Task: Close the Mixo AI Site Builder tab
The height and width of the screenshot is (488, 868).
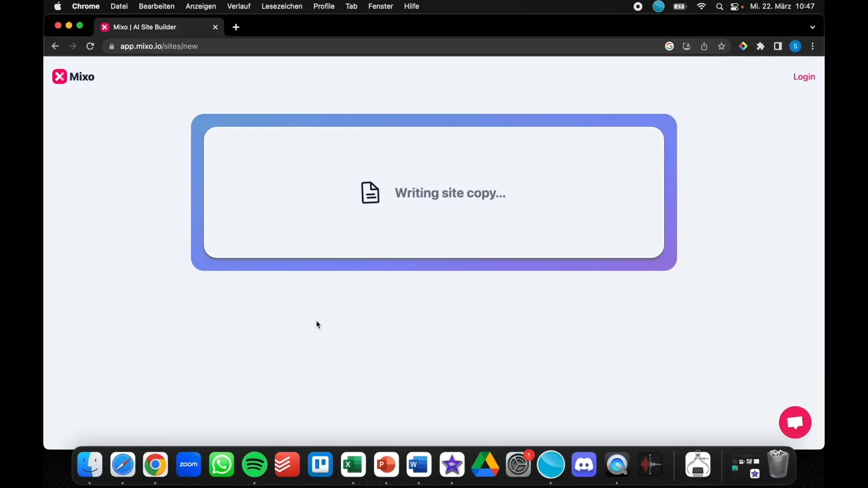Action: point(215,27)
